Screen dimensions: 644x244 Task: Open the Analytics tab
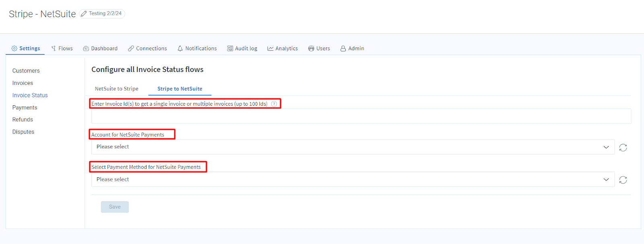[x=283, y=48]
